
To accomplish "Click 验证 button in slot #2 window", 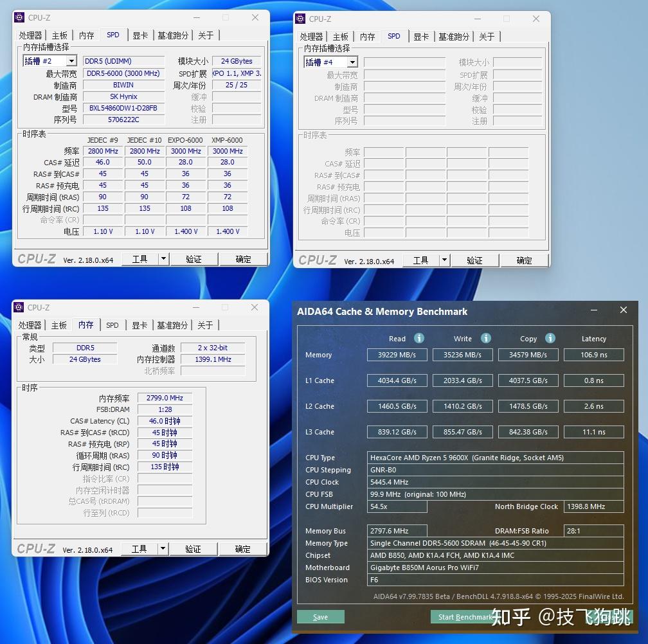I will pos(194,259).
